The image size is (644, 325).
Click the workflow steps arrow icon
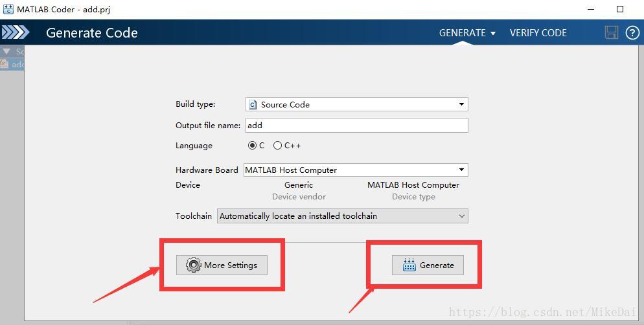15,32
